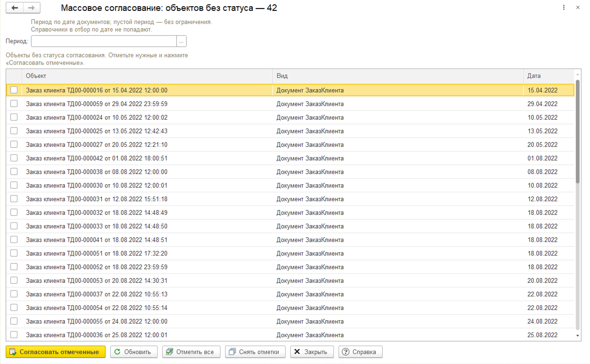Tick checkbox for order ТД00-000038

tap(14, 172)
